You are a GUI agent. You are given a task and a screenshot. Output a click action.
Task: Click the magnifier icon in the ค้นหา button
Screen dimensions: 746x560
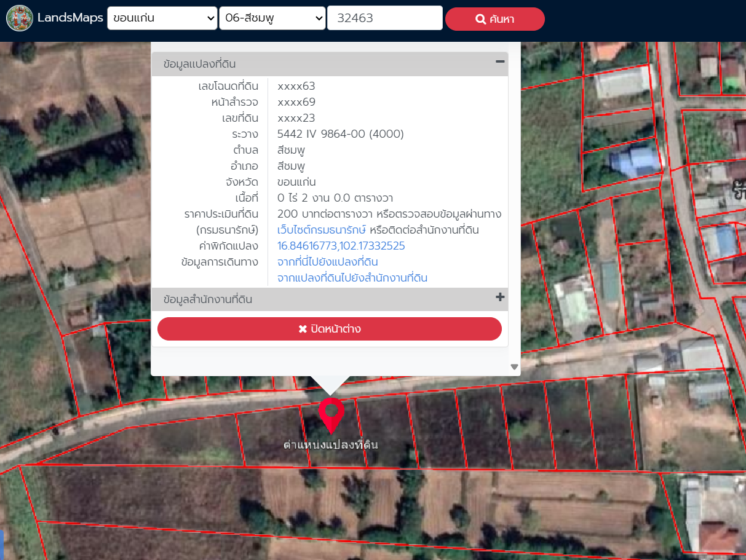481,19
